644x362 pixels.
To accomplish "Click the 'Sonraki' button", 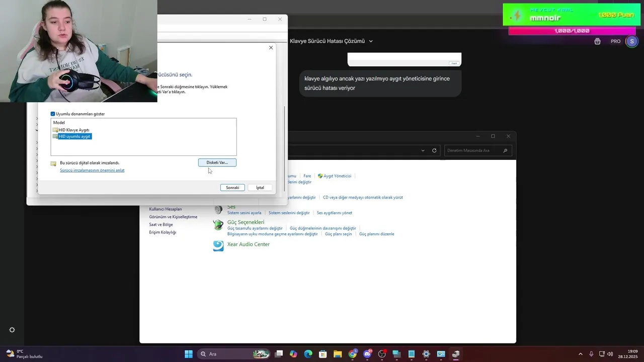I will click(x=232, y=188).
